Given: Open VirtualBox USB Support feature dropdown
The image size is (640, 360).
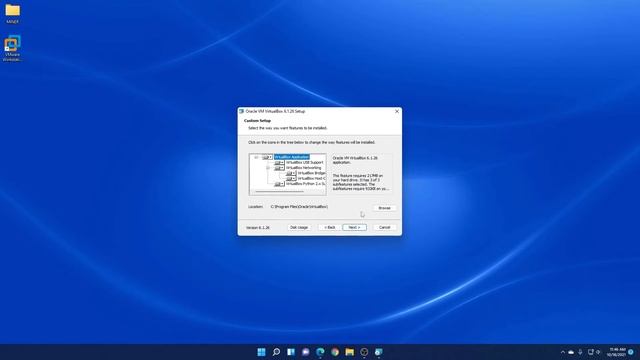Looking at the screenshot, I should point(279,162).
